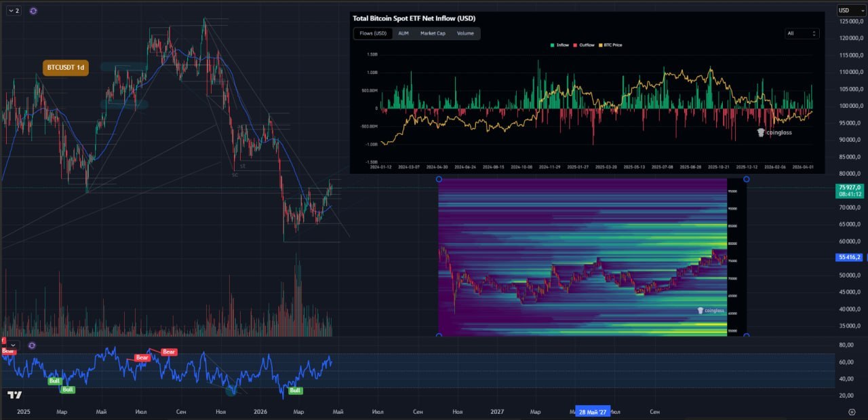Image resolution: width=868 pixels, height=420 pixels.
Task: Switch to the AUM tab
Action: [403, 33]
